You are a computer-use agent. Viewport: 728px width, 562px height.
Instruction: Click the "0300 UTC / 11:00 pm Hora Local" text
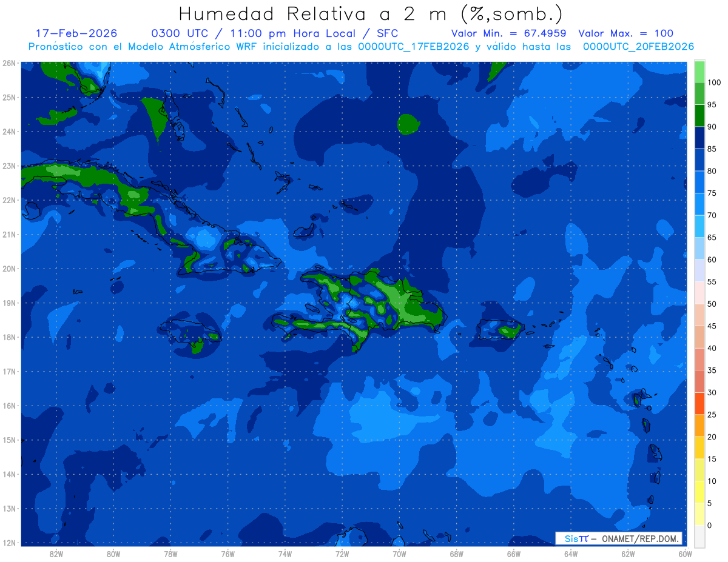(x=252, y=33)
